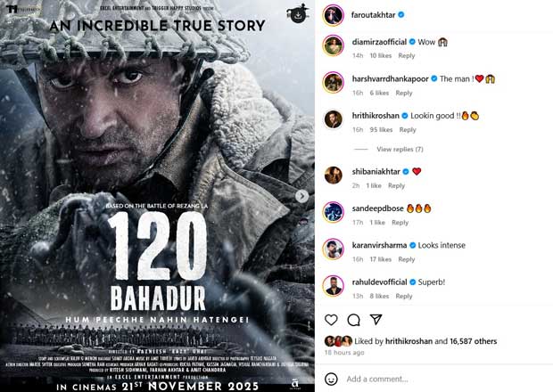
Task: Open harshvarrdhankapoor username link
Action: coord(390,79)
